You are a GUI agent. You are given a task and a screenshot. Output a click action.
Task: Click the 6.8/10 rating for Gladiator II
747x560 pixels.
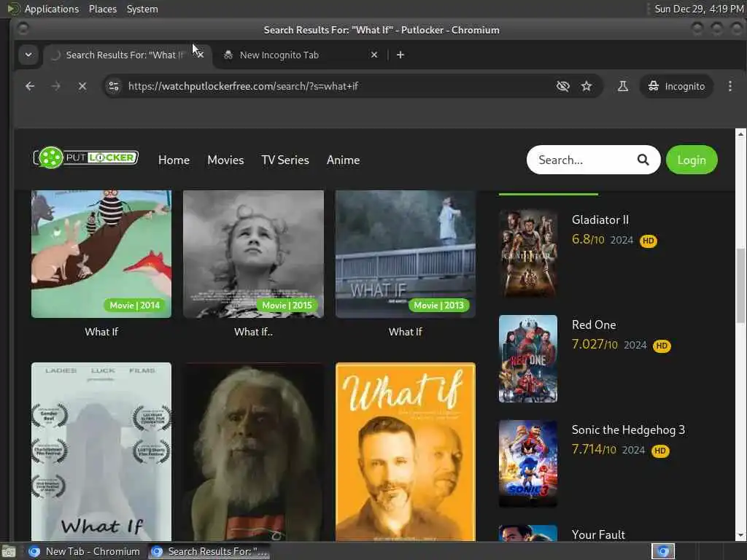(588, 239)
